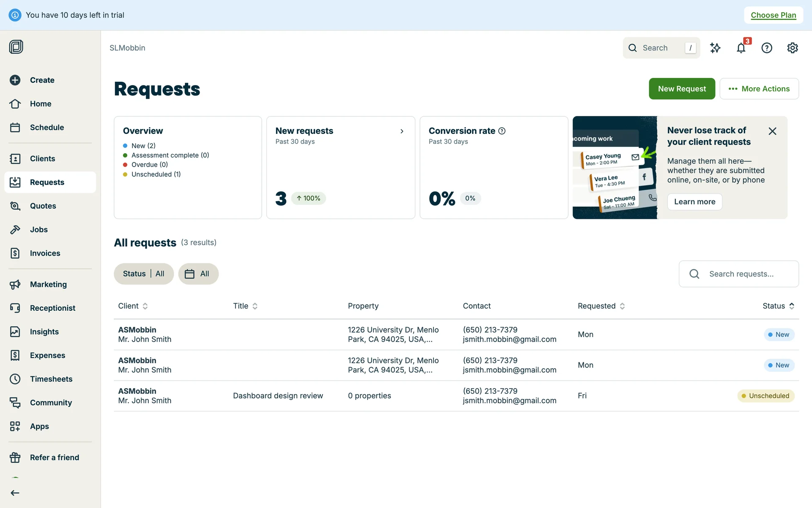Expand the More Actions menu
This screenshot has width=812, height=508.
coord(759,89)
